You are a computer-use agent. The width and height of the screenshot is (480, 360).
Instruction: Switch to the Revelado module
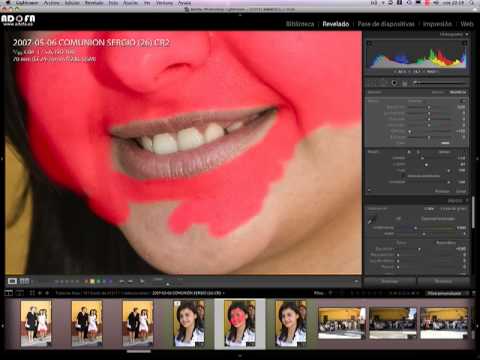coord(336,24)
